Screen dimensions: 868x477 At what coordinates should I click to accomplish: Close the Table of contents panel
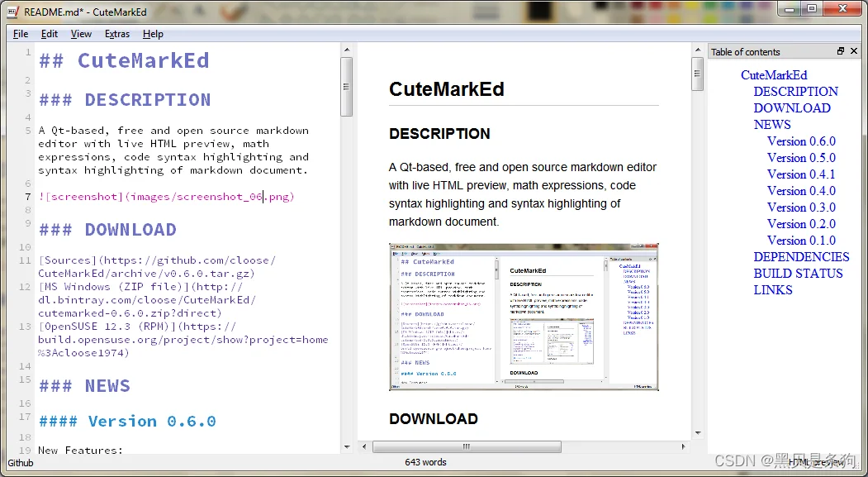click(854, 51)
